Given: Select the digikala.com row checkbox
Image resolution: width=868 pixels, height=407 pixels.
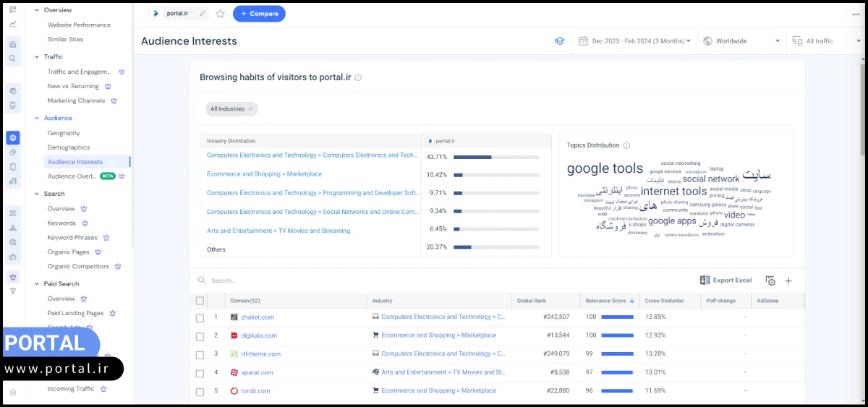Looking at the screenshot, I should point(200,335).
